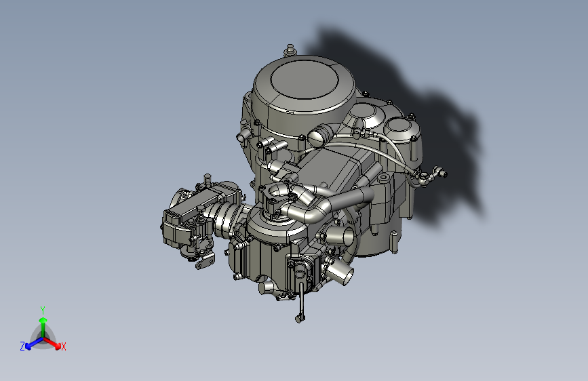The width and height of the screenshot is (588, 381).
Task: Click the green Y axis of the orientation triad
Action: (43, 327)
